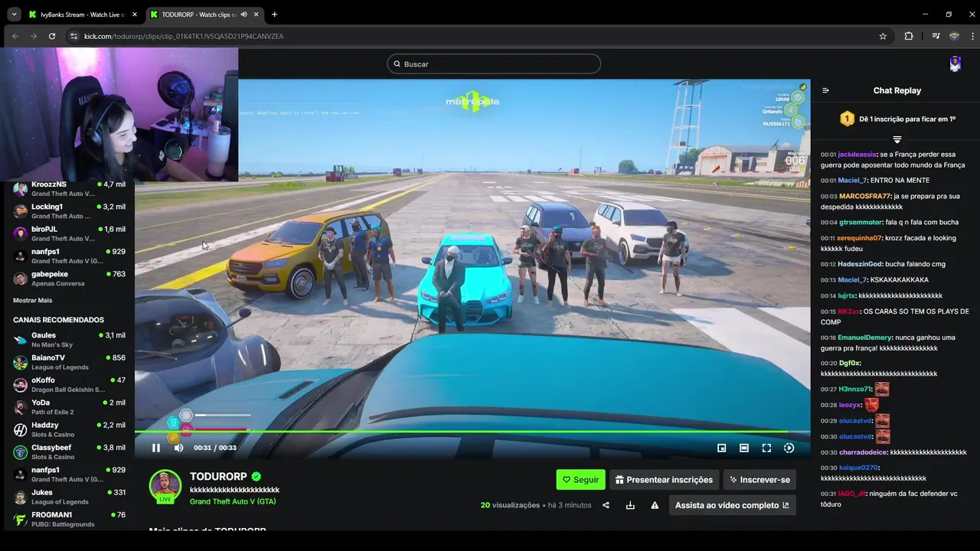Mute the clip volume speaker icon
The width and height of the screenshot is (980, 551).
tap(178, 448)
